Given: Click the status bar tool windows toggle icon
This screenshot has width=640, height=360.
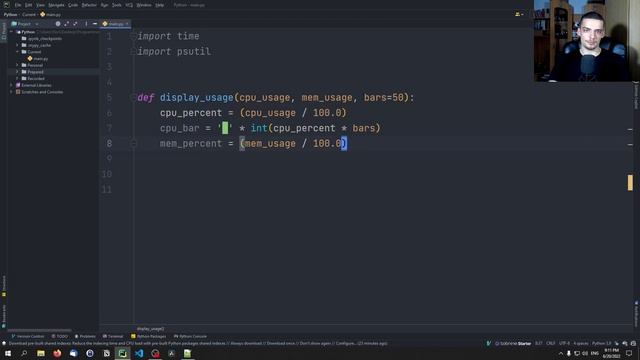Looking at the screenshot, I should point(4,344).
